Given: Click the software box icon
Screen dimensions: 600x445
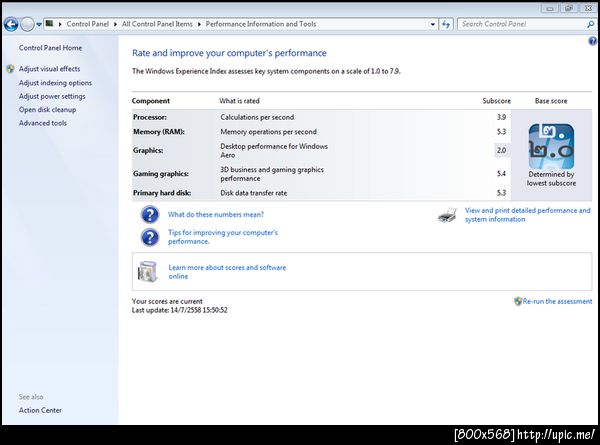Looking at the screenshot, I should coord(148,271).
